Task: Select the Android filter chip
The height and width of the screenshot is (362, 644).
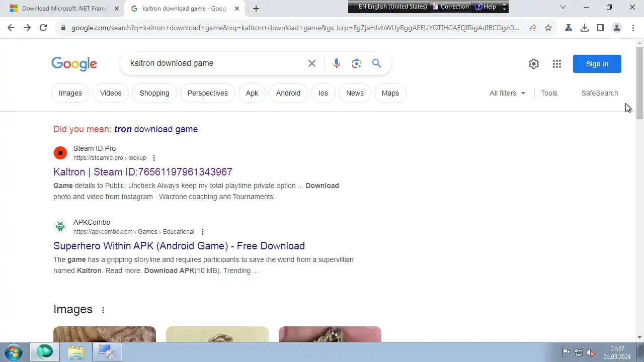Action: [x=288, y=93]
